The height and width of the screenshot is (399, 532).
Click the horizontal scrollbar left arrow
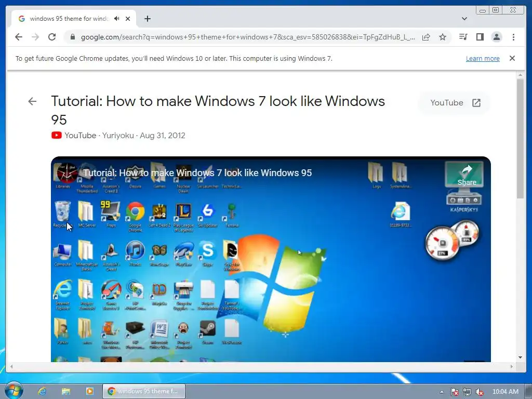click(x=11, y=366)
